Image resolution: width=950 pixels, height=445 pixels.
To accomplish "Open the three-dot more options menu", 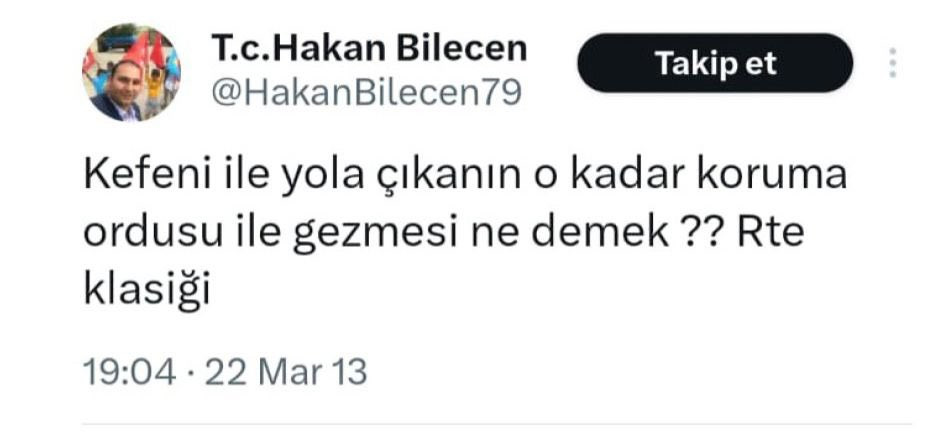I will pyautogui.click(x=892, y=63).
